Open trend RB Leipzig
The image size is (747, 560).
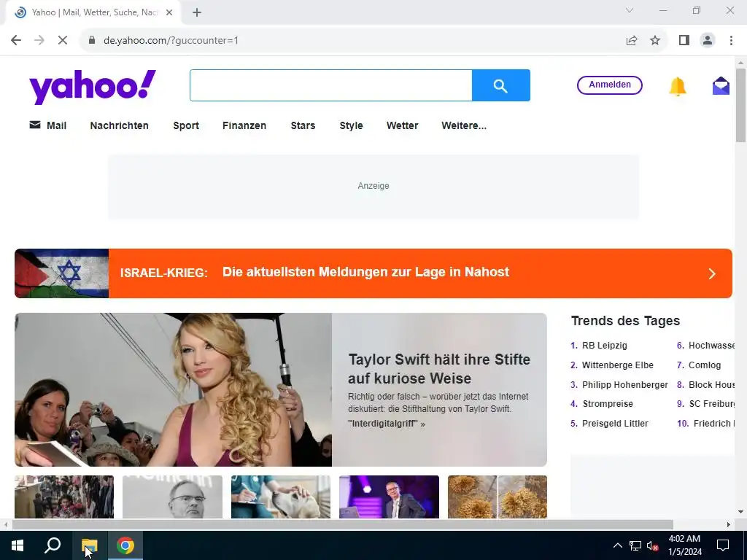(x=604, y=346)
